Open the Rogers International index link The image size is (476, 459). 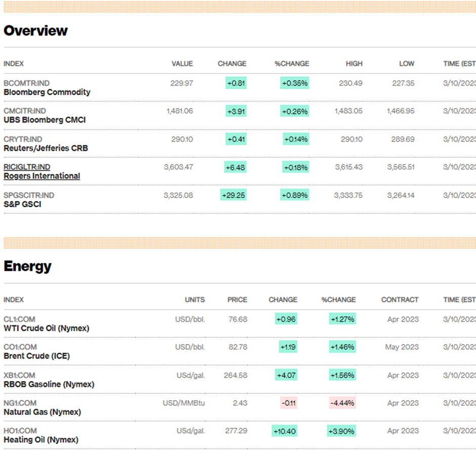[x=42, y=176]
